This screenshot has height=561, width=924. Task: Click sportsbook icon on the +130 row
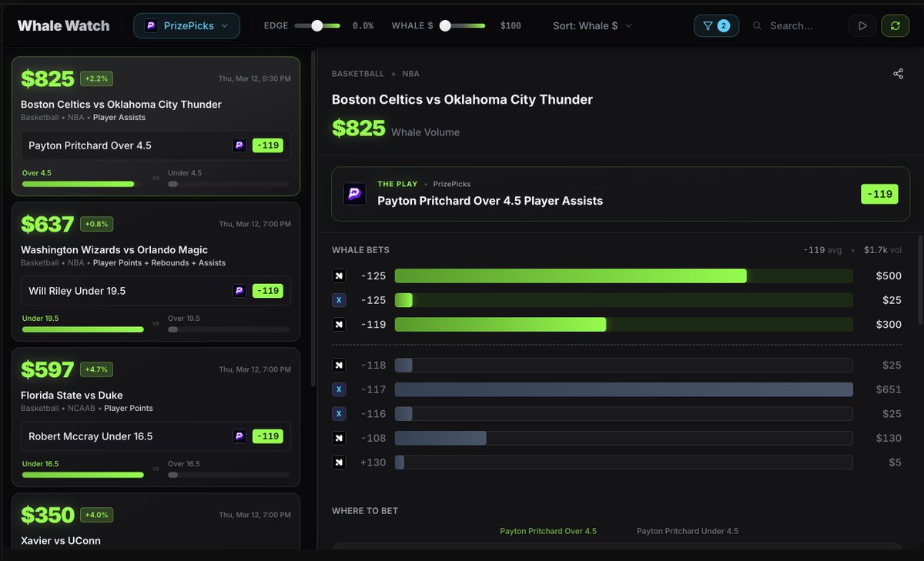coord(339,462)
